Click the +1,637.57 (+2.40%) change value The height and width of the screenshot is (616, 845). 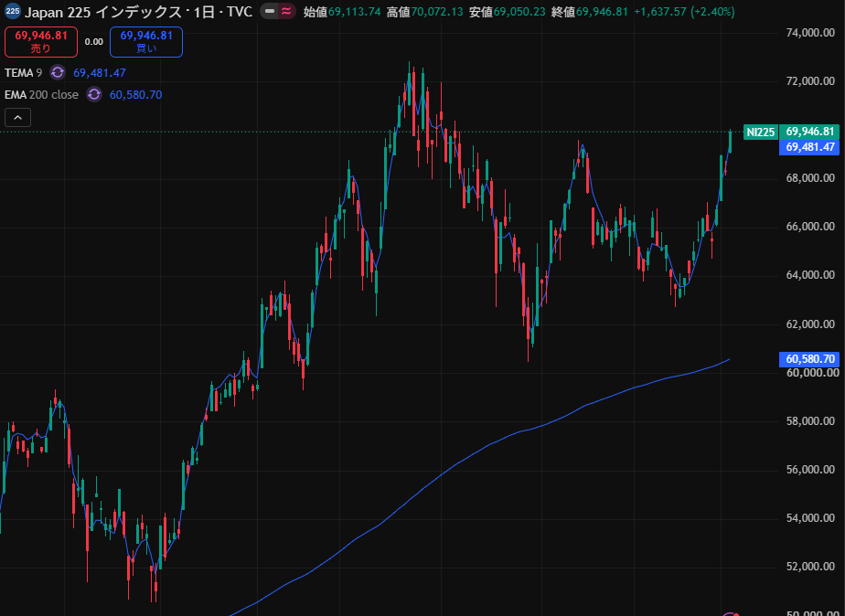coord(684,11)
